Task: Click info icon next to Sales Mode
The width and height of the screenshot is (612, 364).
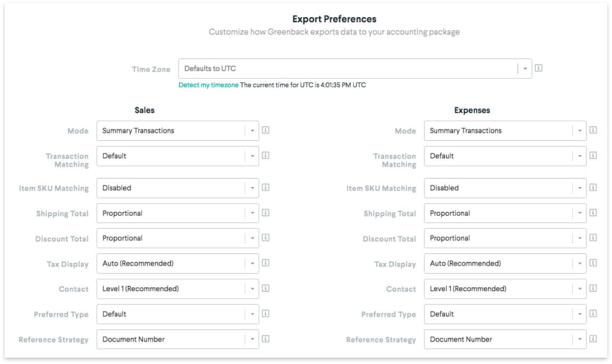Action: point(266,130)
